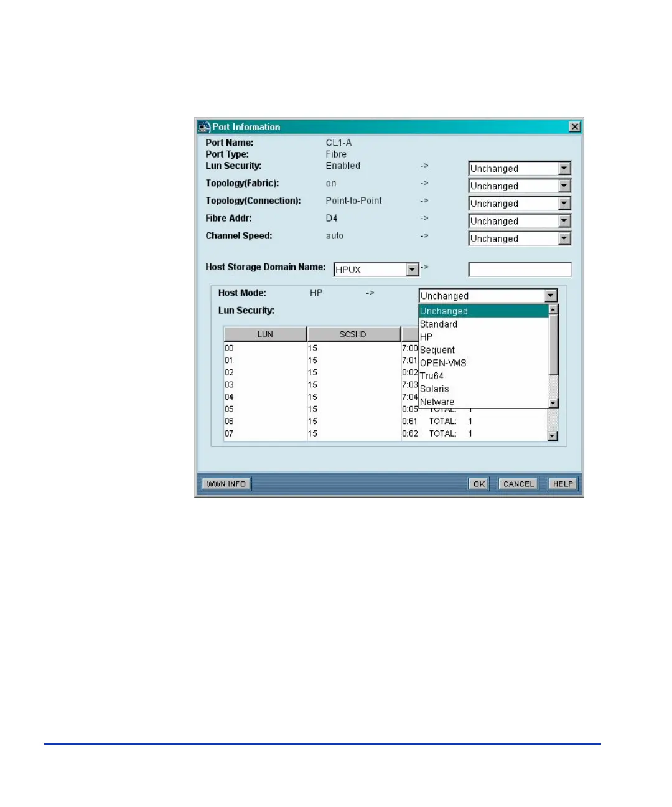Close the Port Information dialog

(x=575, y=126)
